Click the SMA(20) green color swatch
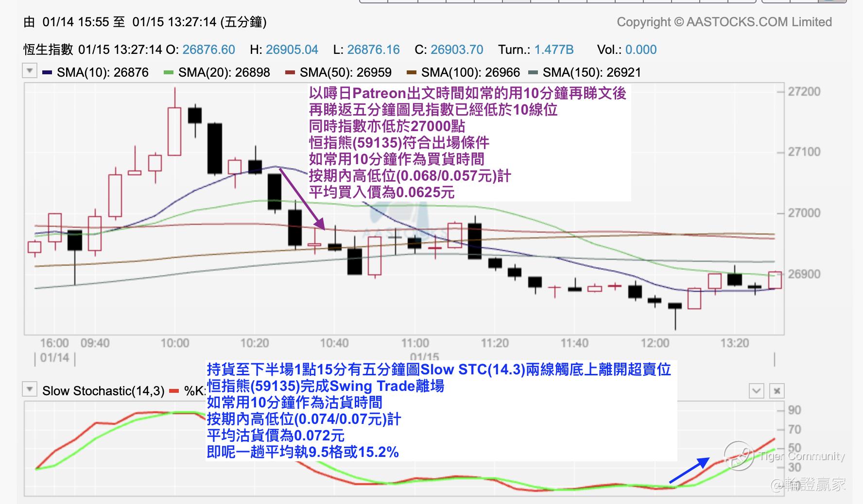Screen dimensions: 863x504 (169, 73)
